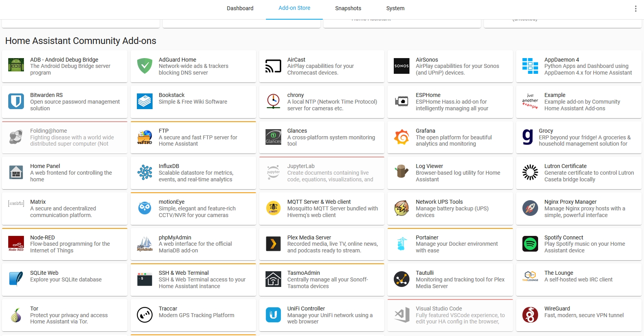Click the UniFi Controller icon
The width and height of the screenshot is (644, 336).
(273, 315)
